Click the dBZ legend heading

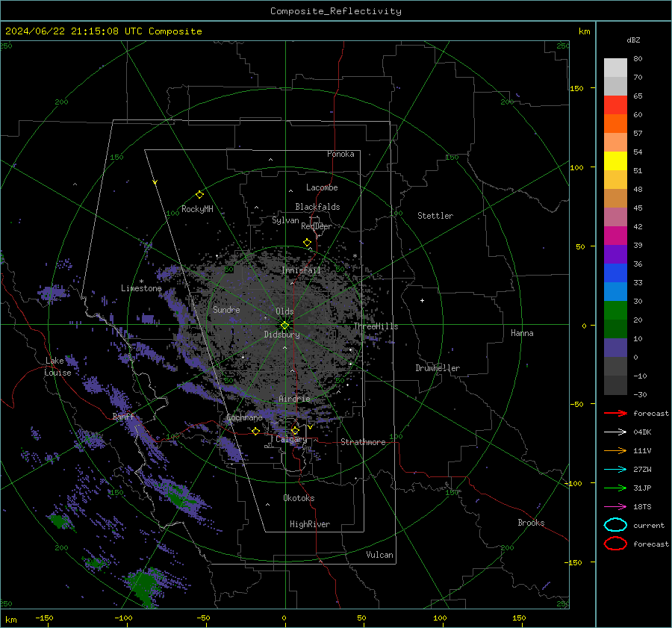(x=633, y=40)
